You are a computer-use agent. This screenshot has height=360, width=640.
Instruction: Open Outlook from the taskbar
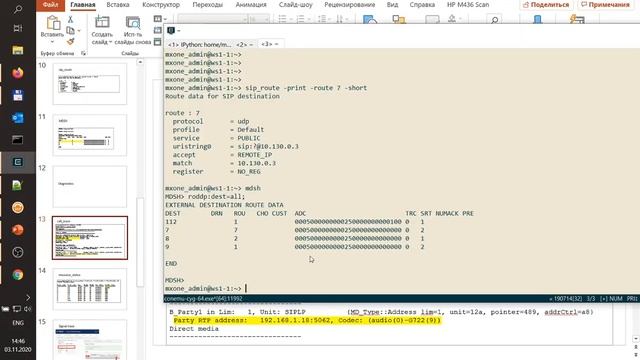click(18, 118)
